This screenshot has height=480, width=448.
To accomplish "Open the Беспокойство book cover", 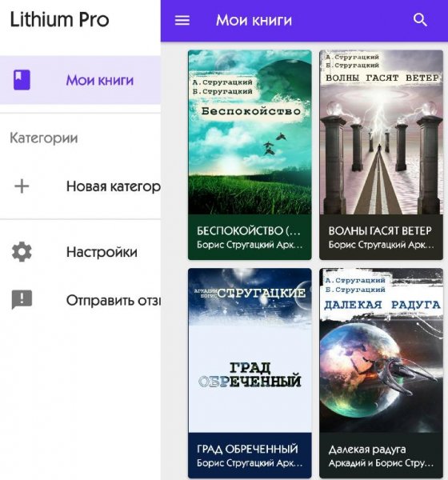I will [x=250, y=132].
